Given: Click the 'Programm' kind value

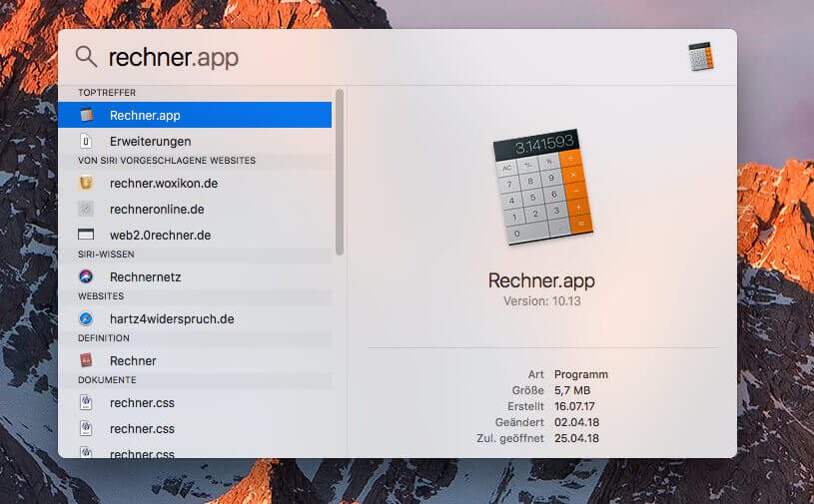Looking at the screenshot, I should click(581, 374).
